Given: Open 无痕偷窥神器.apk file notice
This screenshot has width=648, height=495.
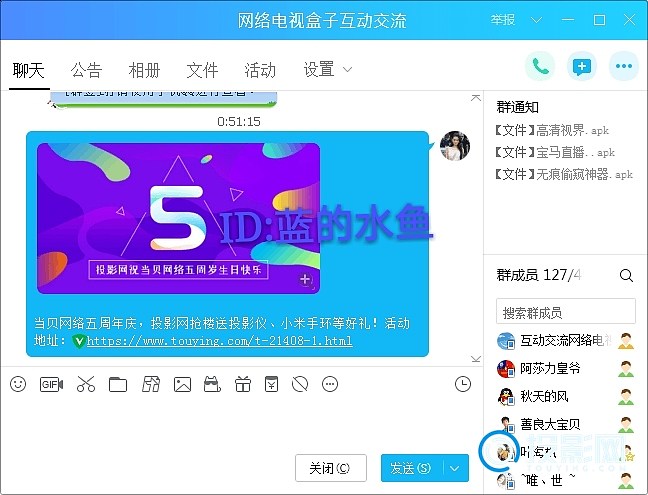Looking at the screenshot, I should [564, 174].
